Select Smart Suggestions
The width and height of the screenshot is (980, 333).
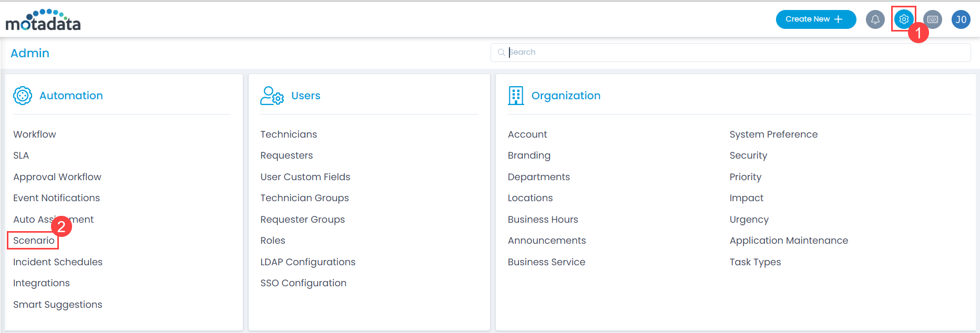[58, 305]
